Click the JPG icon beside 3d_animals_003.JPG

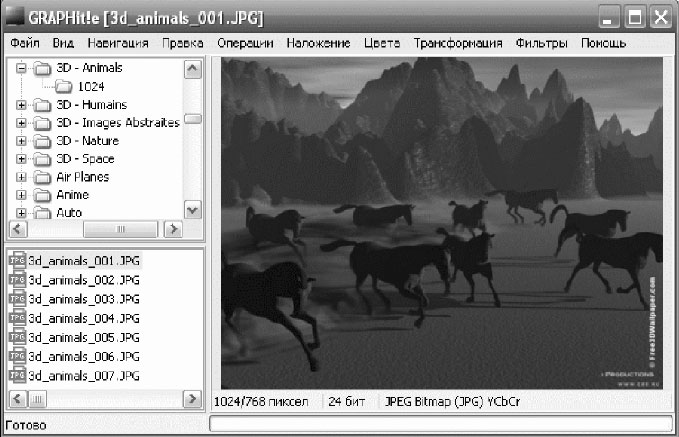(17, 299)
